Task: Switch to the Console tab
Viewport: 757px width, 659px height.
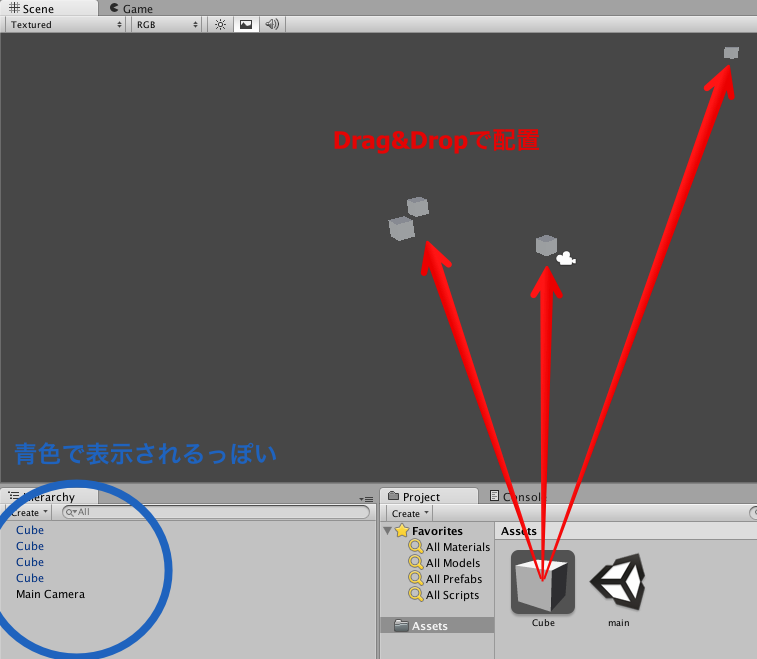Action: pos(518,496)
